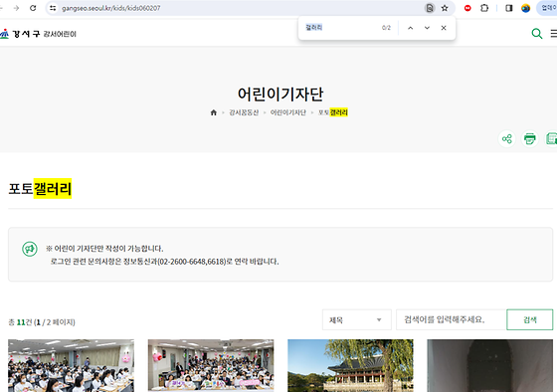Close the find-in-page bar

[x=444, y=28]
